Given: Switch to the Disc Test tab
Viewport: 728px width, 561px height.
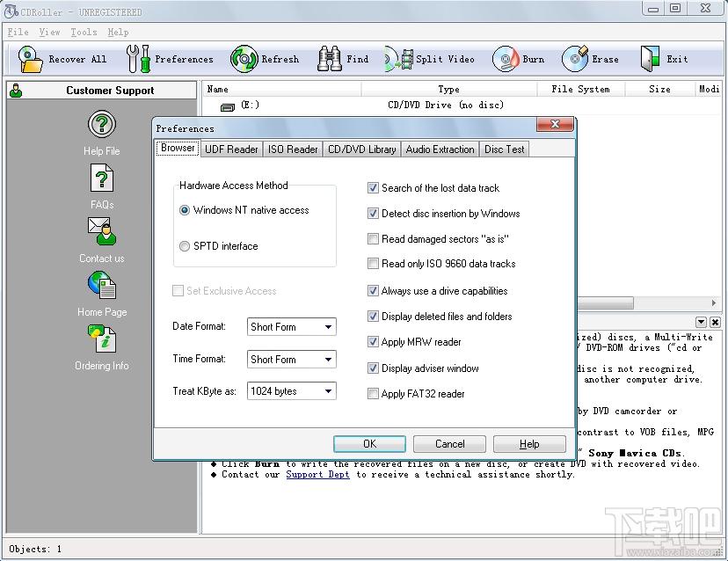Looking at the screenshot, I should [504, 149].
